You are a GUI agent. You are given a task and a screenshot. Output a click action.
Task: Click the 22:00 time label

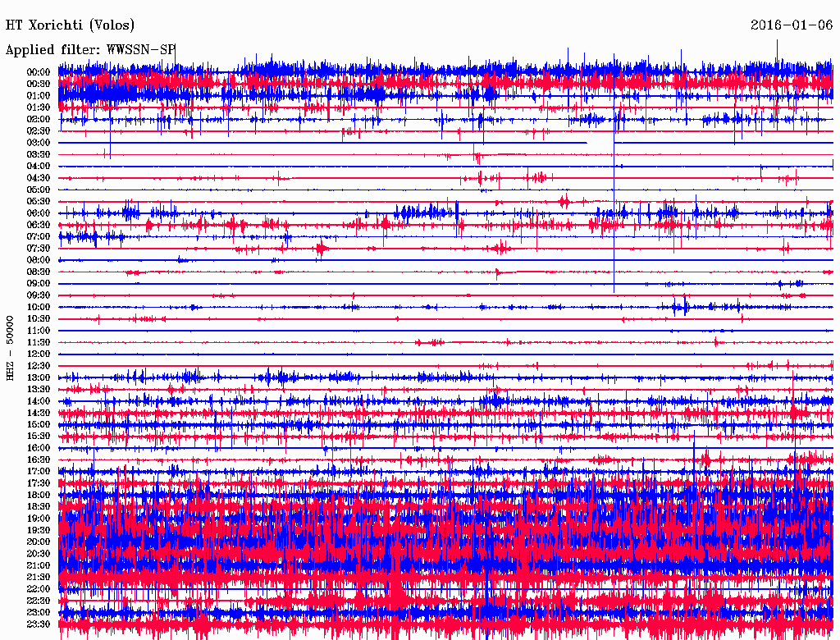39,588
